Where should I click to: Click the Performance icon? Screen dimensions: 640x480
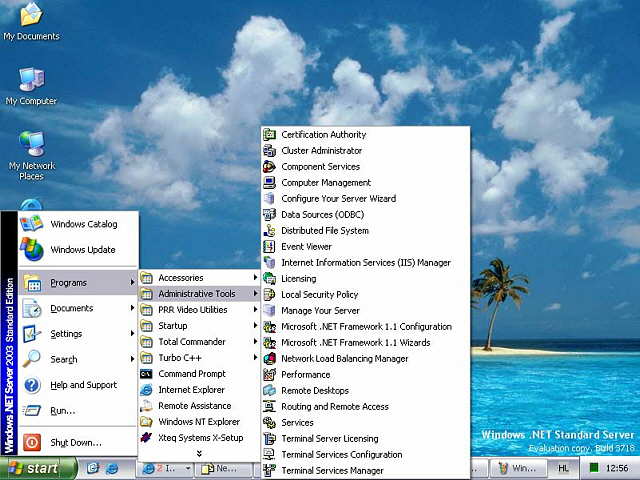click(x=269, y=374)
